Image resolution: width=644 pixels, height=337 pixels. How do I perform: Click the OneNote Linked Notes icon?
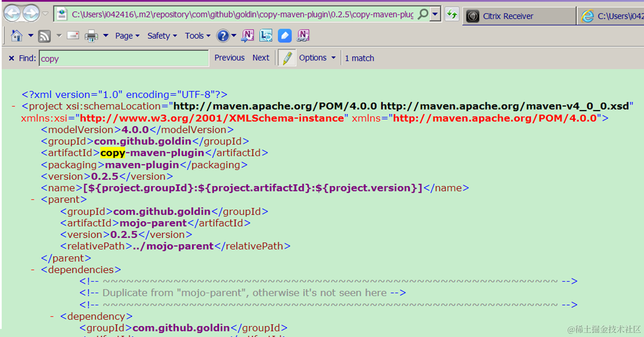tap(303, 35)
